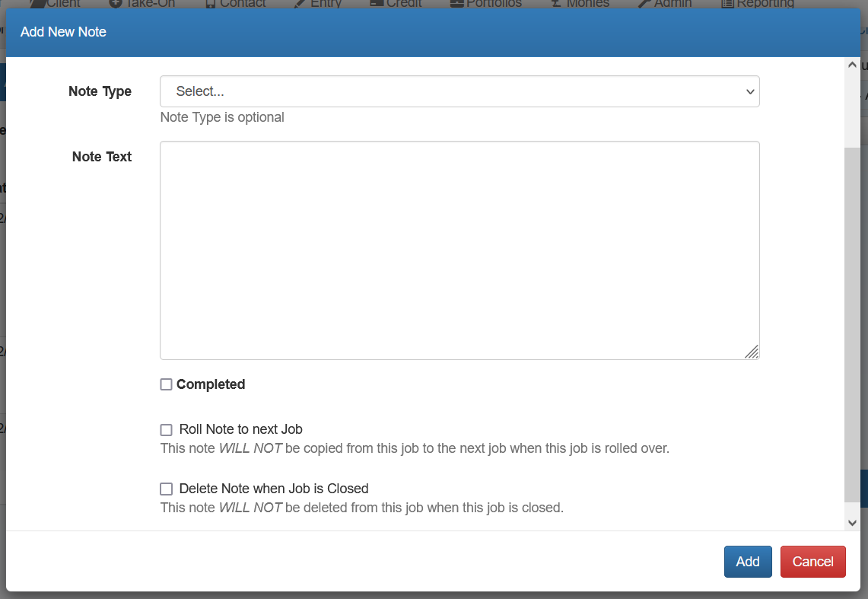Click the 'WILL NOT be deleted' helper text
This screenshot has width=868, height=599.
pyautogui.click(x=362, y=508)
